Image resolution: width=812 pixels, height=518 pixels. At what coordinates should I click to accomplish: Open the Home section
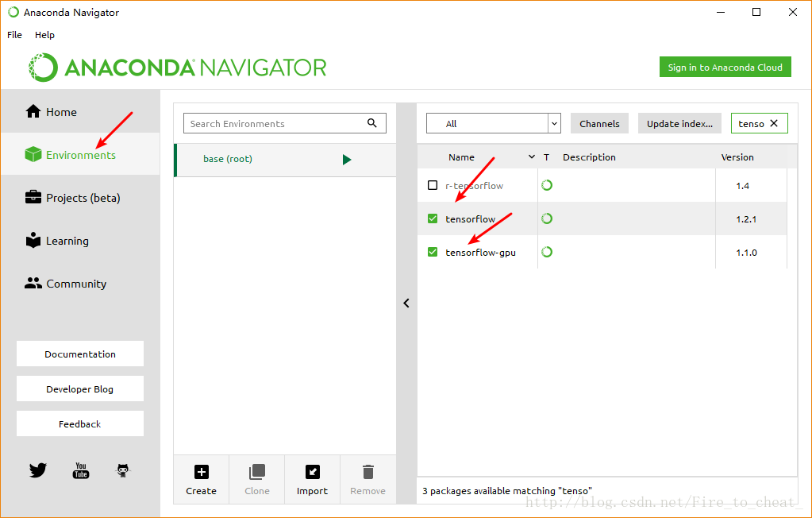pos(80,111)
